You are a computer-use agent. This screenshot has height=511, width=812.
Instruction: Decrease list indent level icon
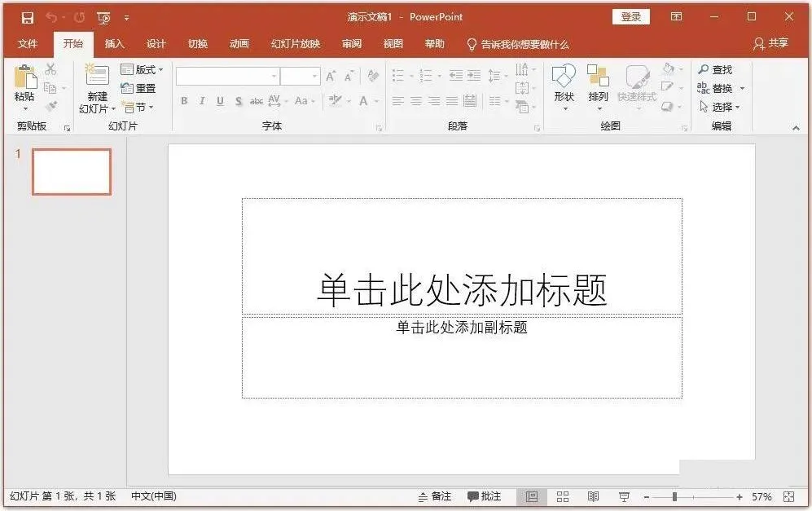456,76
